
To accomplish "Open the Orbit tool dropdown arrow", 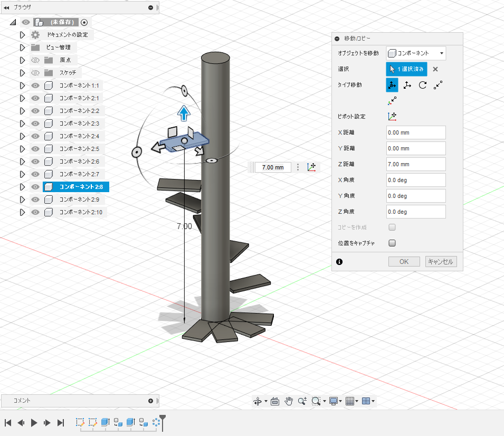I will (x=266, y=401).
